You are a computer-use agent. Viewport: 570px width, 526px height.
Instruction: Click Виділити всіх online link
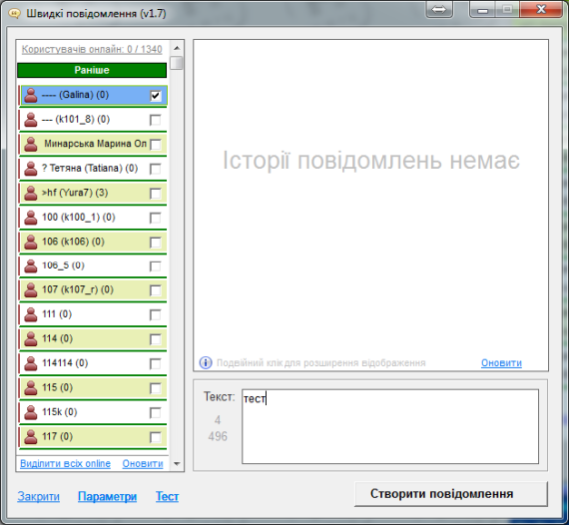[65, 463]
